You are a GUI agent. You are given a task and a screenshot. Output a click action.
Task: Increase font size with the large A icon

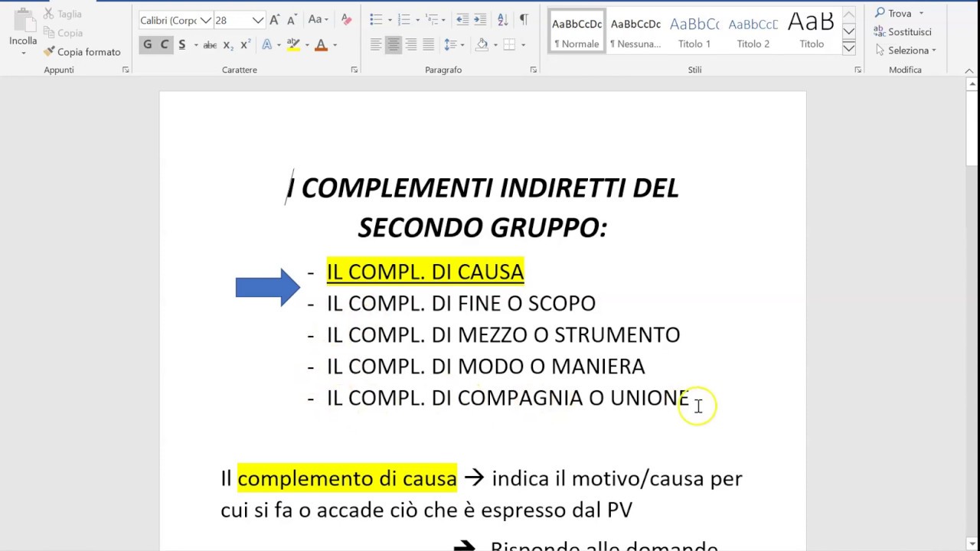[275, 21]
